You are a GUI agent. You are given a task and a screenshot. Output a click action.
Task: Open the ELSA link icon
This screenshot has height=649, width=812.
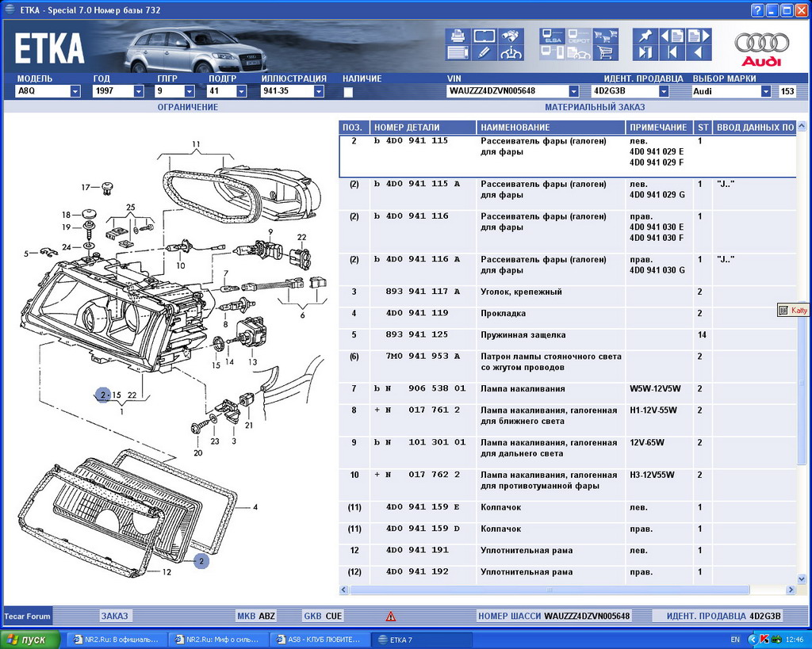pos(552,36)
